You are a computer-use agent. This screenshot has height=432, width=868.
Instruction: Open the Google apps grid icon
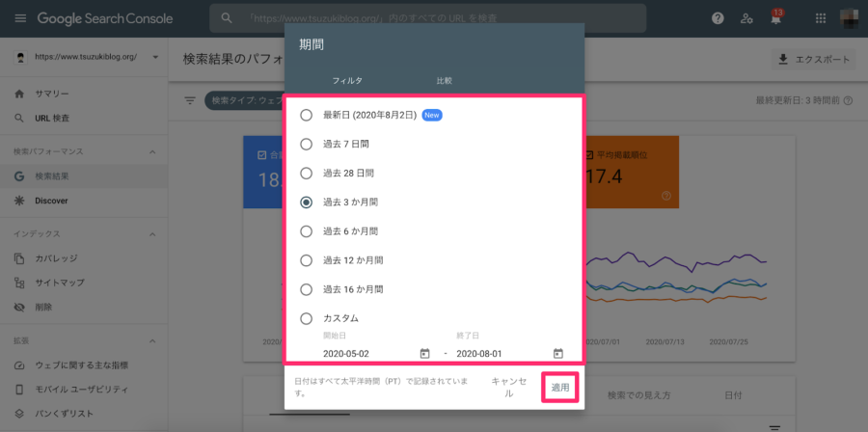[x=821, y=18]
